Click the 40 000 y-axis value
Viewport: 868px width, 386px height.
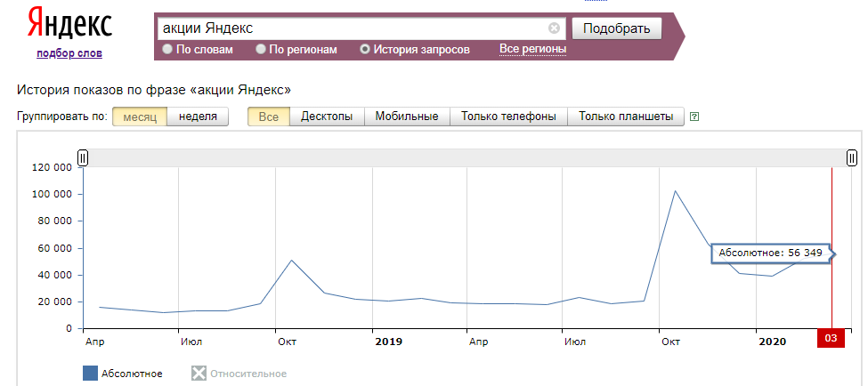[x=55, y=275]
